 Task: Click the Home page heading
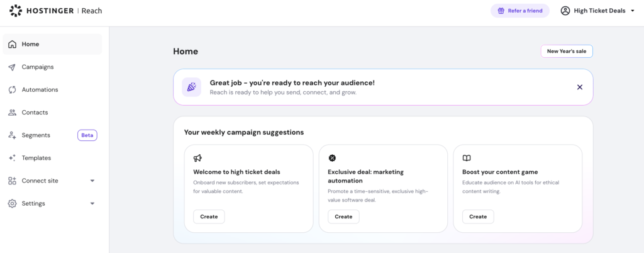tap(186, 52)
